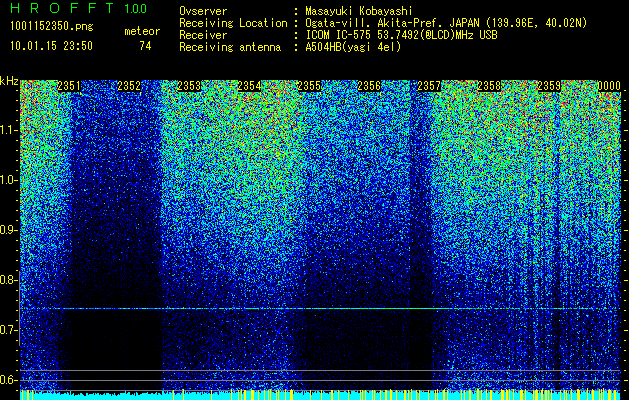Click the 2359 time marker
This screenshot has height=400, width=629.
point(549,86)
